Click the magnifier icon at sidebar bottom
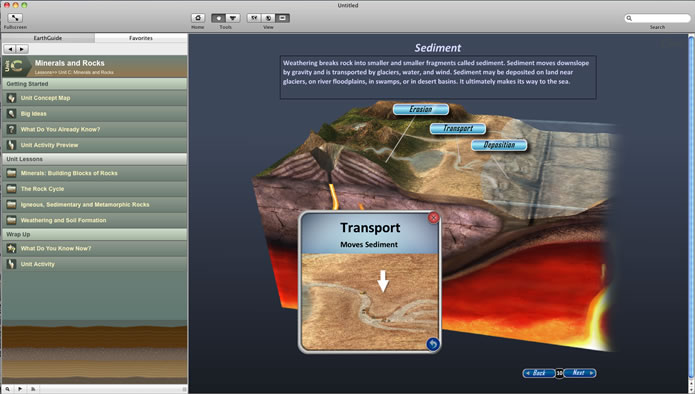This screenshot has width=695, height=394. (8, 389)
